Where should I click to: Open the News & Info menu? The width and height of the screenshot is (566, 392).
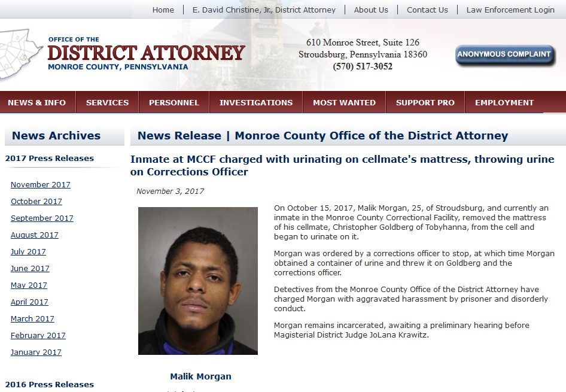click(37, 102)
